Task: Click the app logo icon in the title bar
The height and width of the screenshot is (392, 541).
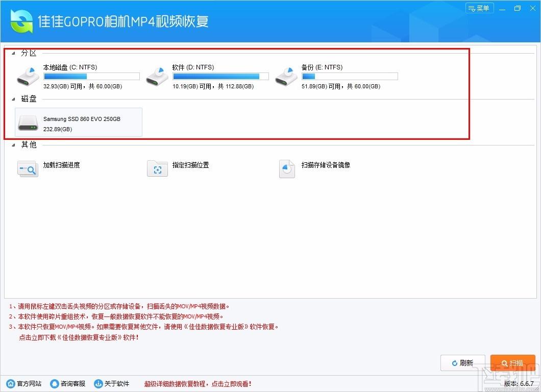Action: point(21,21)
